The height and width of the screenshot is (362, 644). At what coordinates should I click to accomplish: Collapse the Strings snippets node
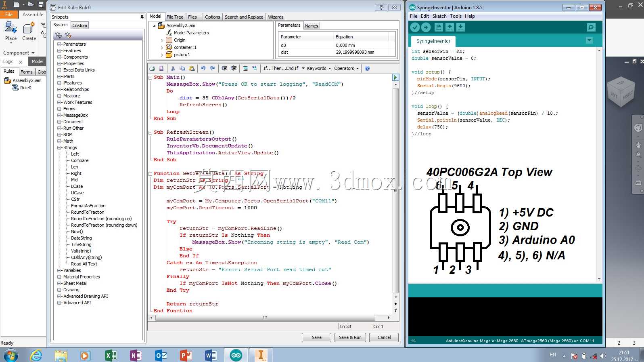click(59, 147)
